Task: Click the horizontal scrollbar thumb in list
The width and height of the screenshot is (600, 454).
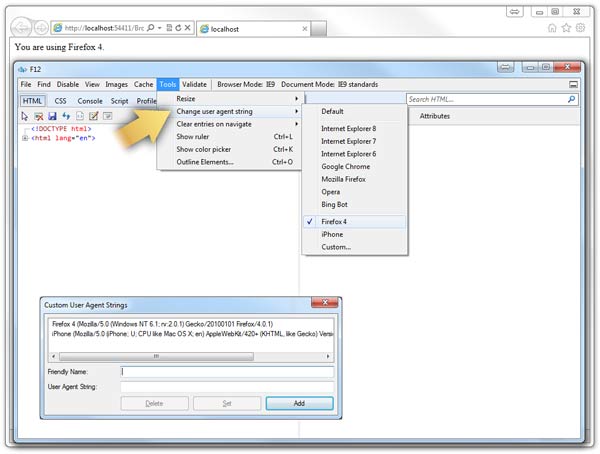Action: click(x=156, y=356)
